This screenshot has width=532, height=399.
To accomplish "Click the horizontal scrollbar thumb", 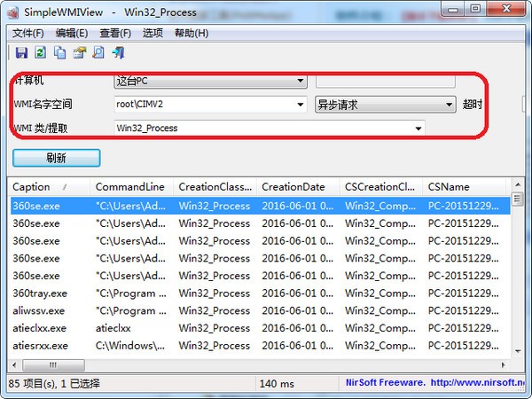I will (53, 365).
